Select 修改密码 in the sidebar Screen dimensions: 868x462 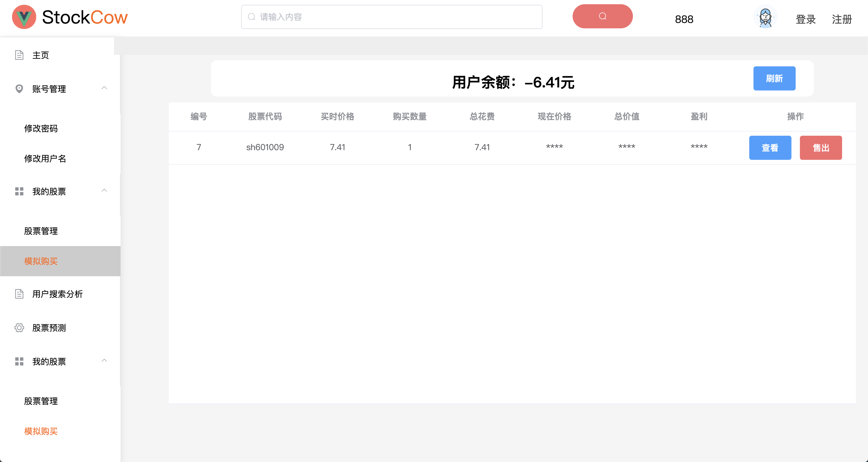click(x=41, y=128)
